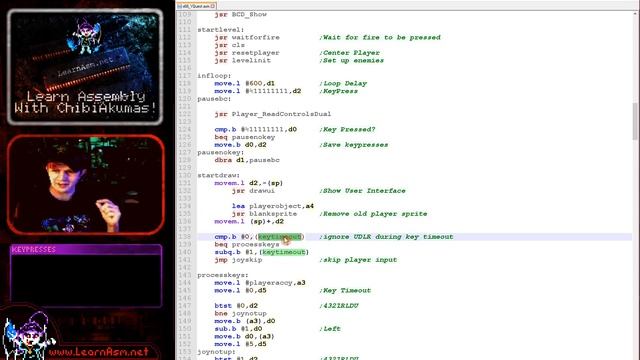Click the 'beq pausenokey' instruction
The image size is (640, 360).
[244, 137]
